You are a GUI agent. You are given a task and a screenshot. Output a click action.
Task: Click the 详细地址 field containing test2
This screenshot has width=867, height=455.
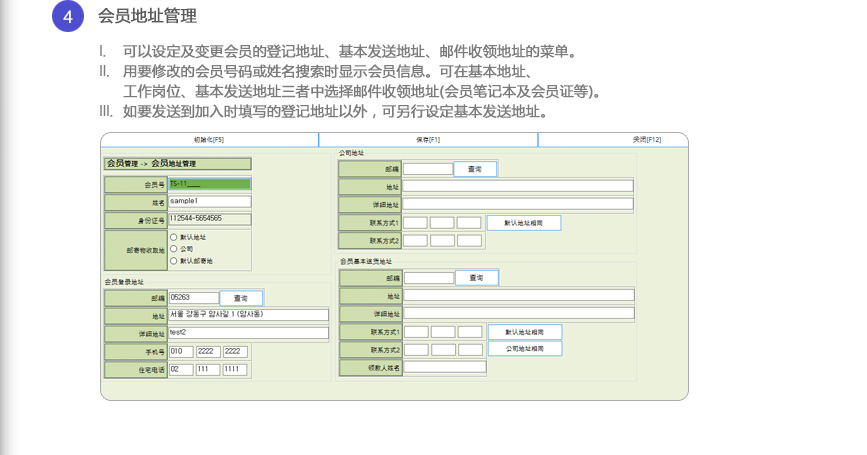point(248,333)
